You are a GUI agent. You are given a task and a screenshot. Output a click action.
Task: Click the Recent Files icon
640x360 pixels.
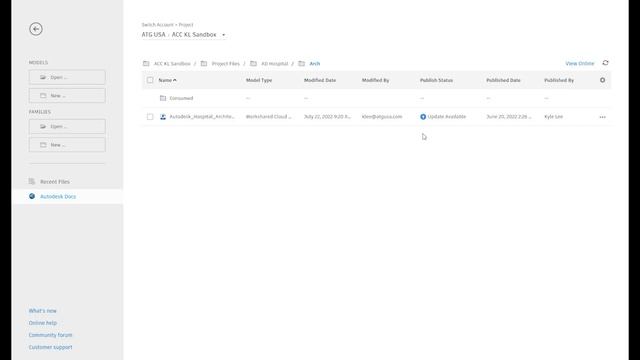[32, 181]
